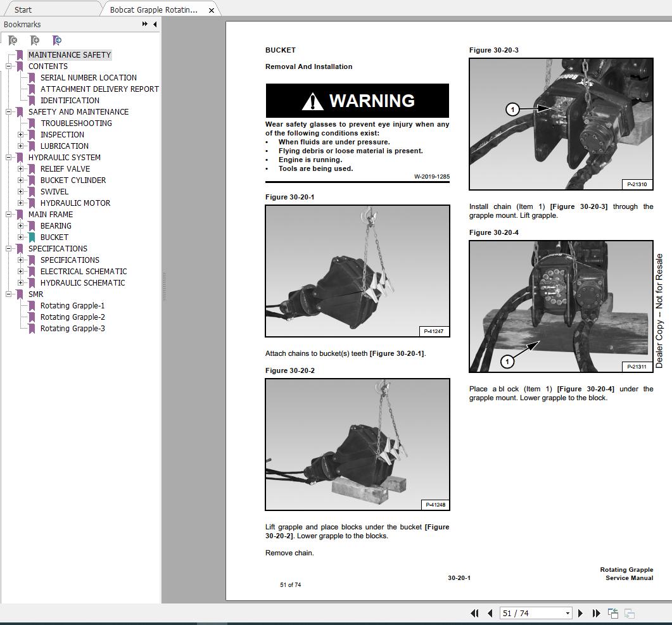Click the previous page arrow icon
The width and height of the screenshot is (672, 625).
(490, 613)
